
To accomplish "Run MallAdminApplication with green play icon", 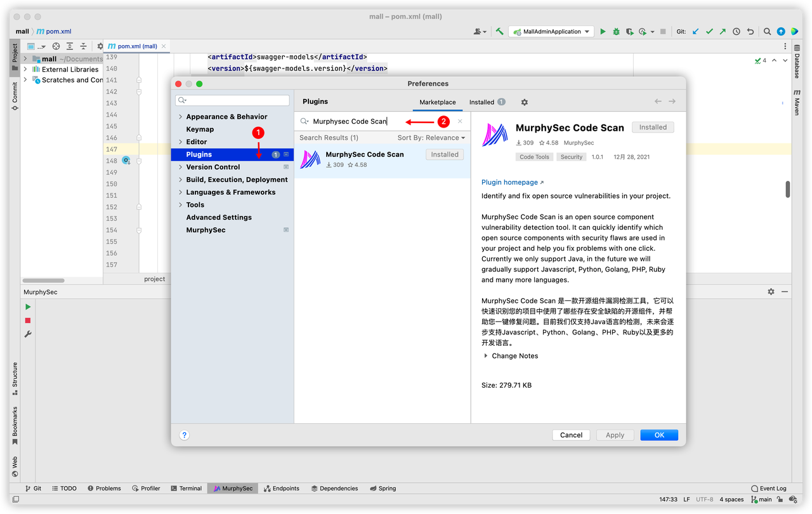I will [603, 31].
